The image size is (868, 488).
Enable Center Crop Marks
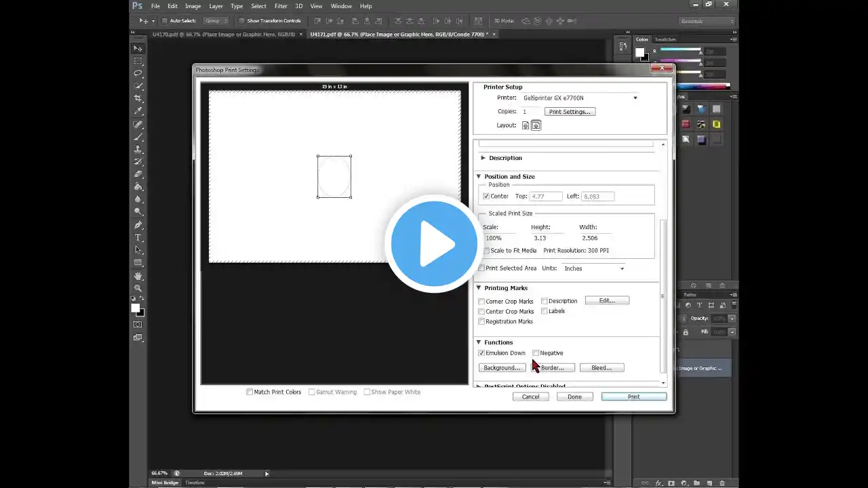481,312
